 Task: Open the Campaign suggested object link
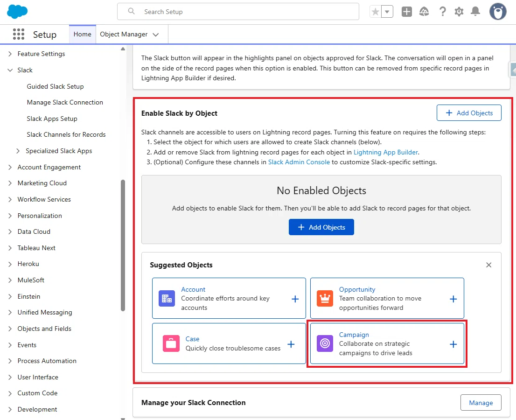(x=354, y=335)
